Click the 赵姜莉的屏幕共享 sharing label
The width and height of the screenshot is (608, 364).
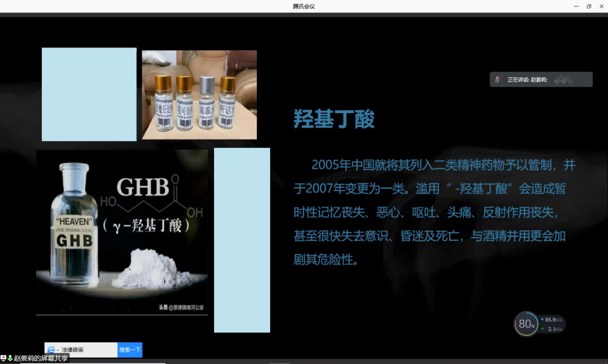[41, 358]
